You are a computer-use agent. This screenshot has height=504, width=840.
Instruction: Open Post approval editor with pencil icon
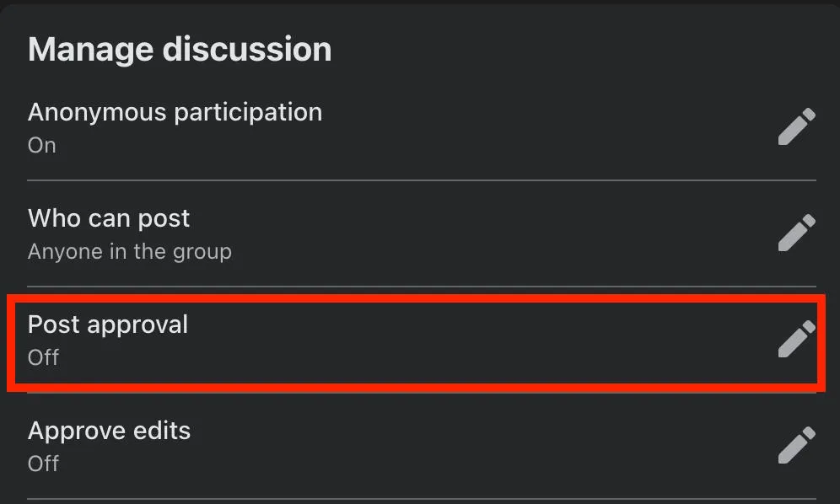tap(797, 339)
